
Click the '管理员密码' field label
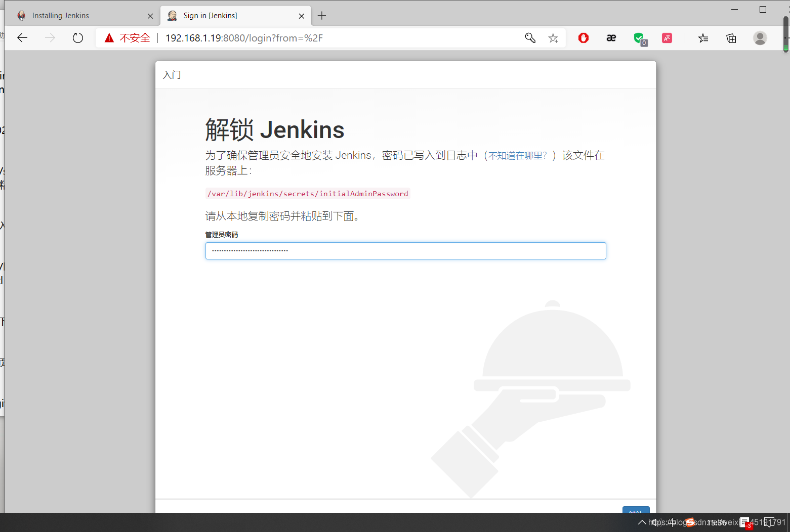(x=221, y=235)
